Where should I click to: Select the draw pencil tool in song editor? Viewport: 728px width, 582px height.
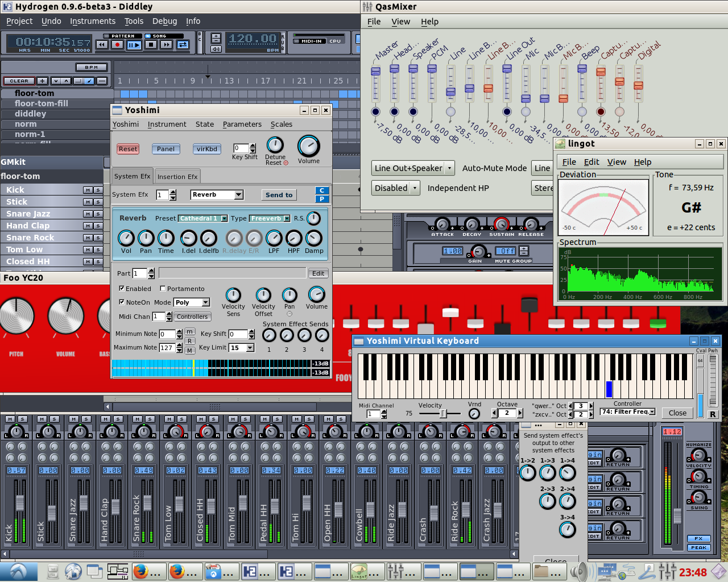click(x=89, y=81)
